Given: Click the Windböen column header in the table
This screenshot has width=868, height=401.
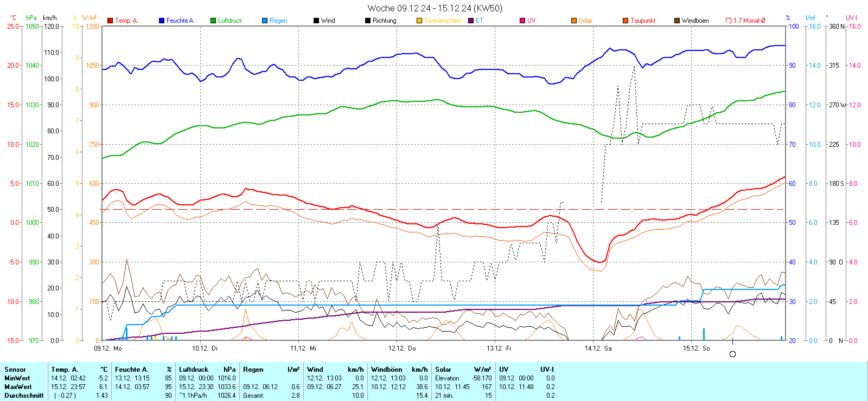Looking at the screenshot, I should (386, 370).
